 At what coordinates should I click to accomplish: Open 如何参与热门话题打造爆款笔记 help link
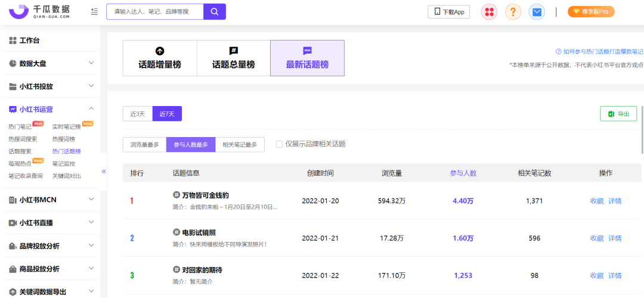[600, 52]
